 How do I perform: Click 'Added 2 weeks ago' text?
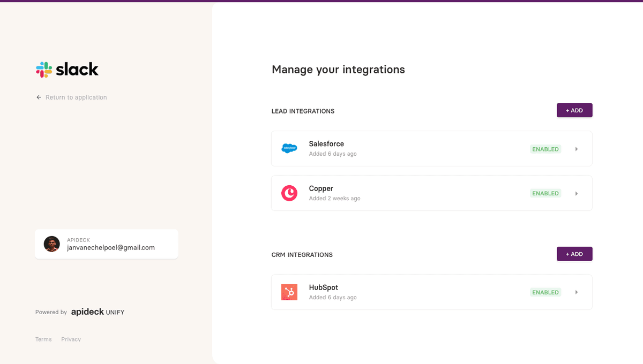point(334,199)
